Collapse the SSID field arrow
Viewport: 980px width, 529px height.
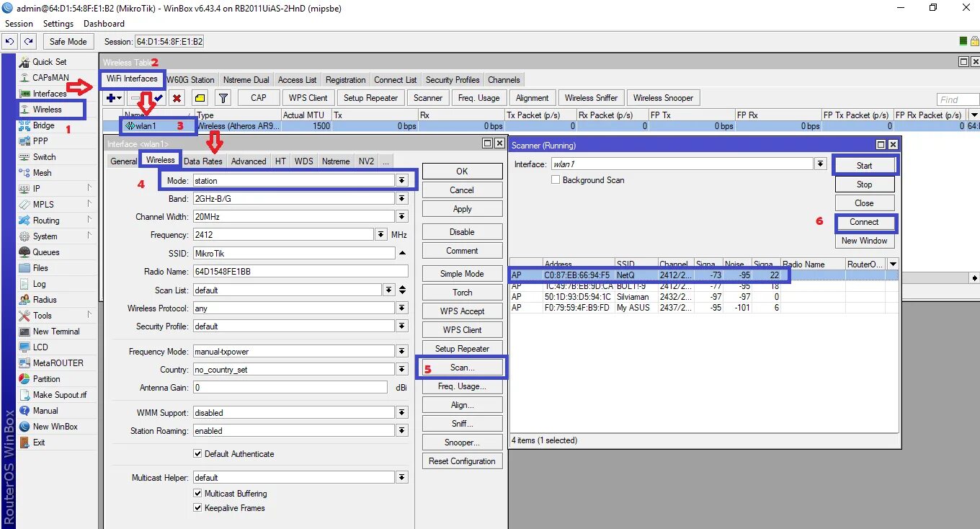pos(402,253)
